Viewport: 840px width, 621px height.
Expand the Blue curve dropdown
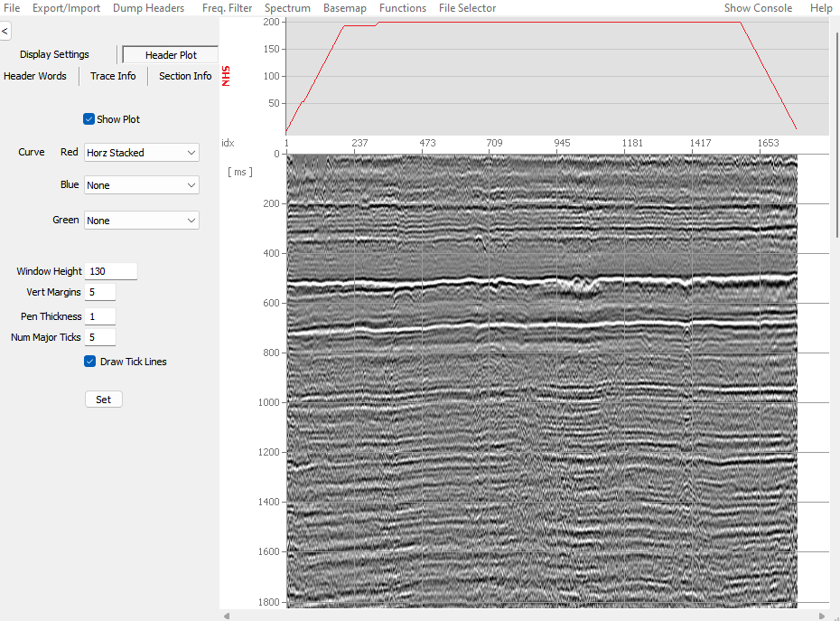point(142,185)
